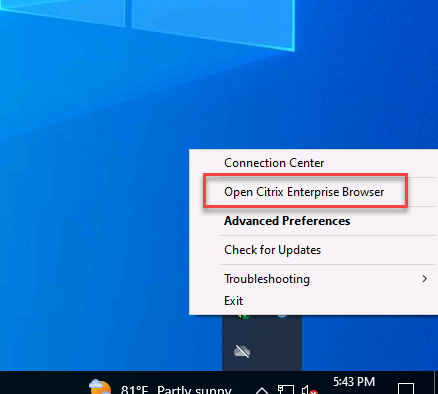Expand the Troubleshooting submenu
Image resolution: width=438 pixels, height=394 pixels.
click(x=313, y=279)
